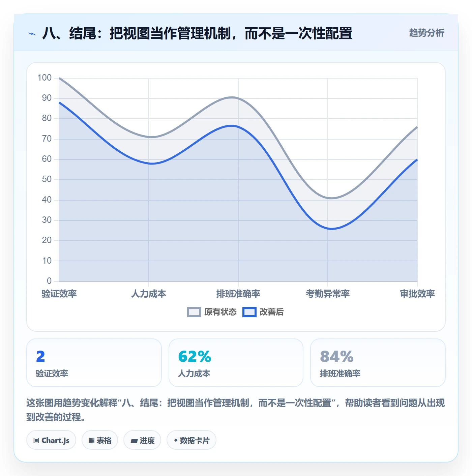Select the 进度 tag chip
The height and width of the screenshot is (476, 472).
(x=142, y=440)
